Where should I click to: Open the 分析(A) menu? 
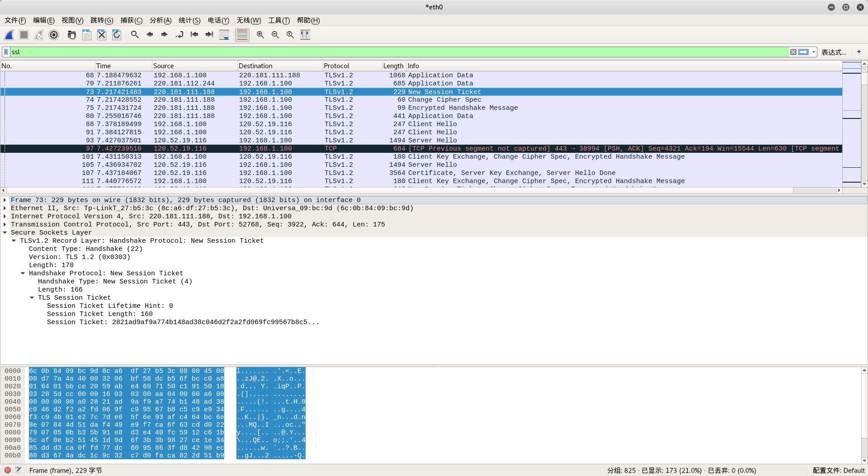pos(160,20)
